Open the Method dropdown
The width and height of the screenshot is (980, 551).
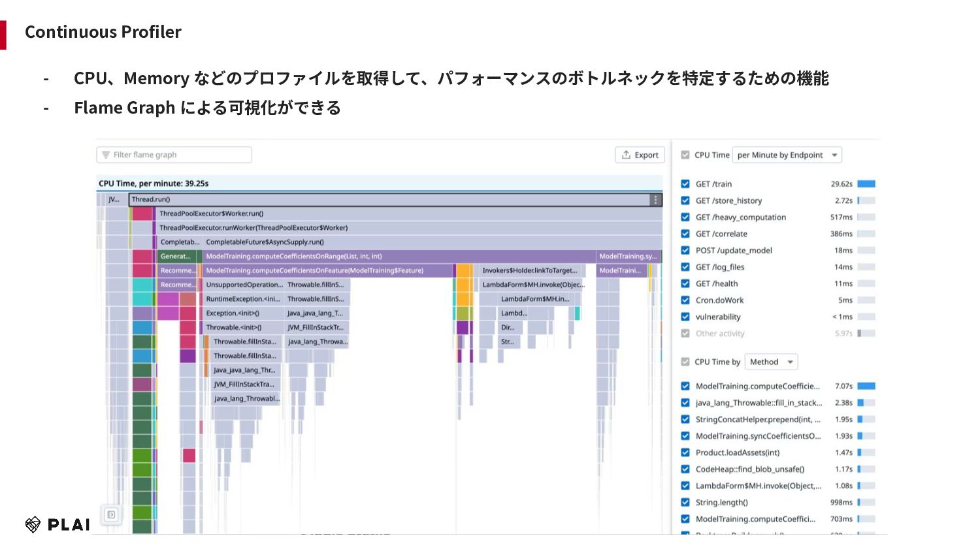pos(771,362)
